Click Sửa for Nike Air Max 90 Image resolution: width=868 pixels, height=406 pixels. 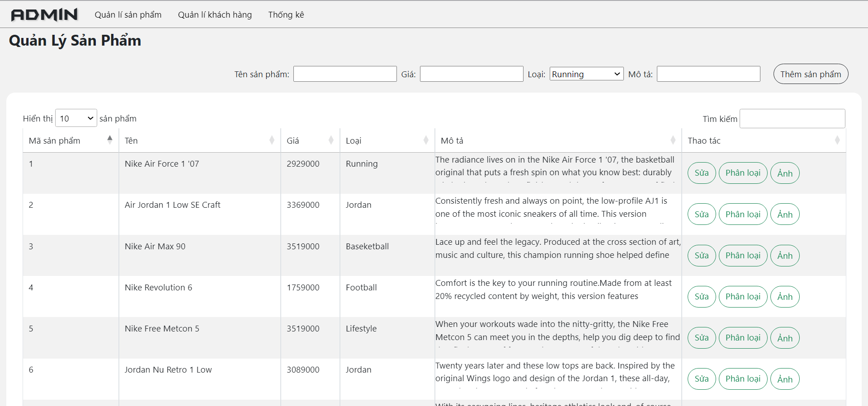click(702, 256)
